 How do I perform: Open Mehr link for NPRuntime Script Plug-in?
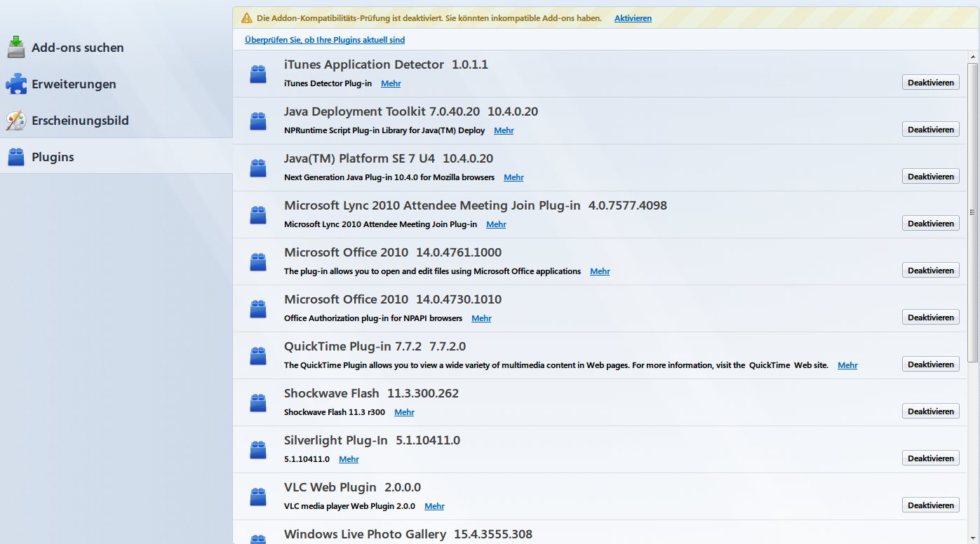(504, 130)
